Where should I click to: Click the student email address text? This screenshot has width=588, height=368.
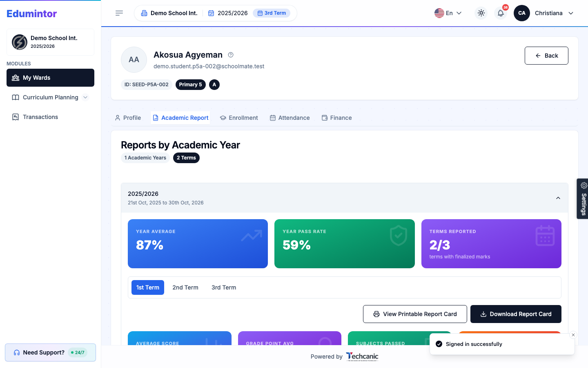(209, 66)
